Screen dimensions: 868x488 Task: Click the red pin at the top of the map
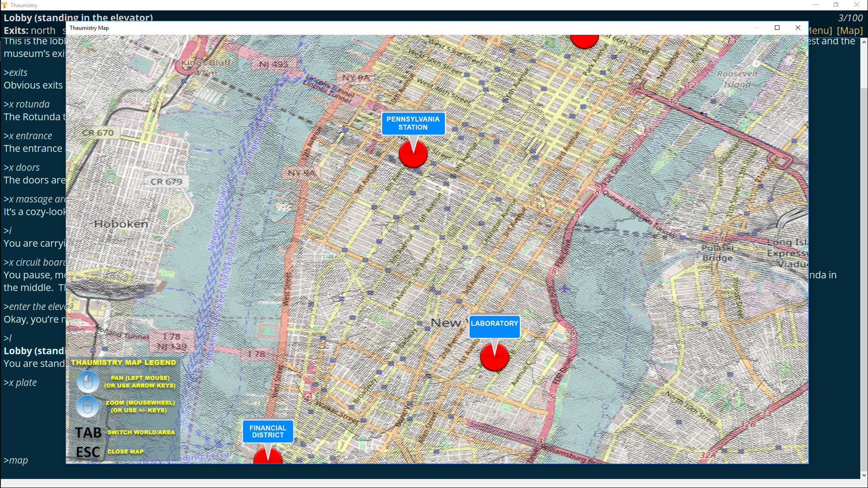585,40
